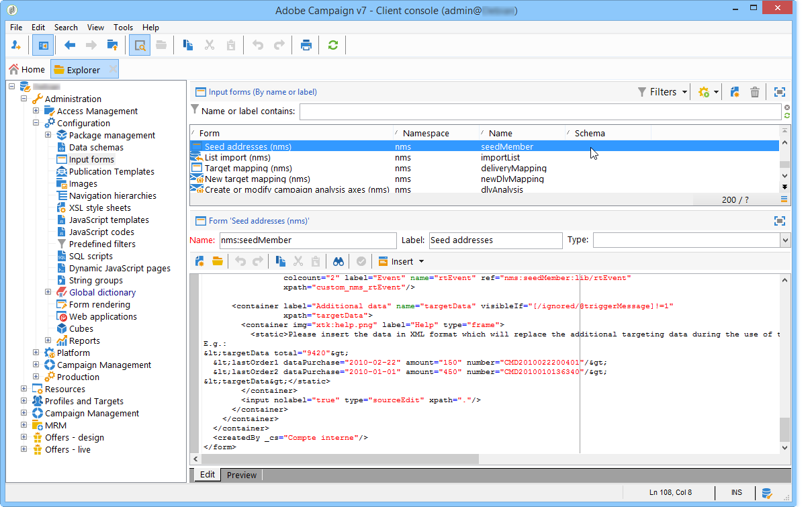Click the folder Open icon in form editor toolbar
The height and width of the screenshot is (507, 812).
[218, 261]
